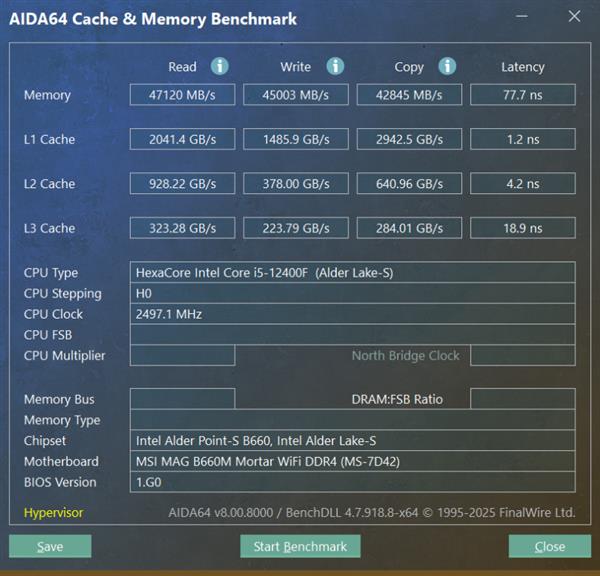
Task: Minimize the AIDA64 benchmark window
Action: 522,16
